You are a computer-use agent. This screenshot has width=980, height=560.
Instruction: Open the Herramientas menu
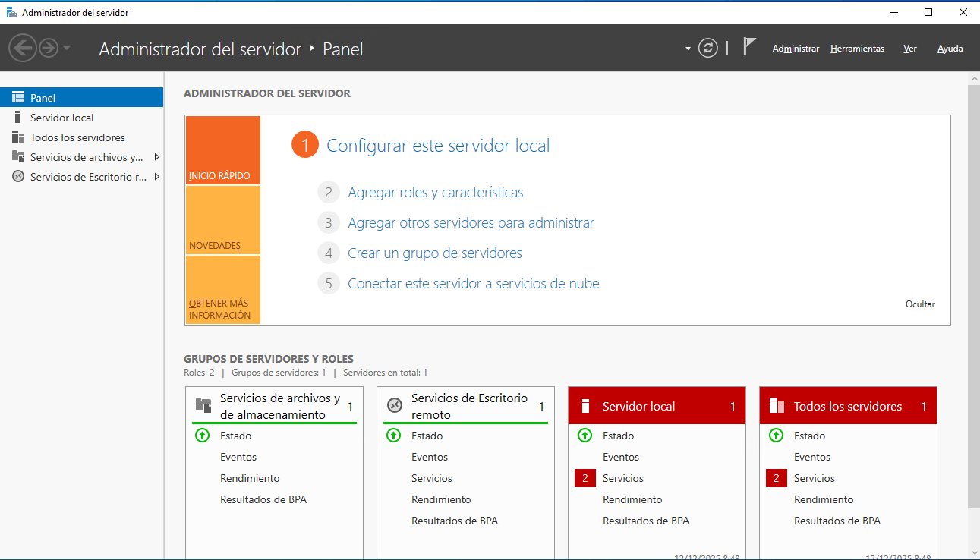[857, 49]
